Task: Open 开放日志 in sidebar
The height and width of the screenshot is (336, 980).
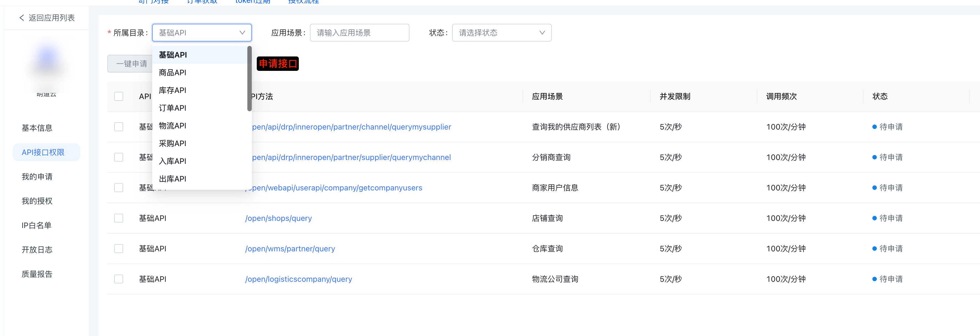Action: (x=37, y=250)
